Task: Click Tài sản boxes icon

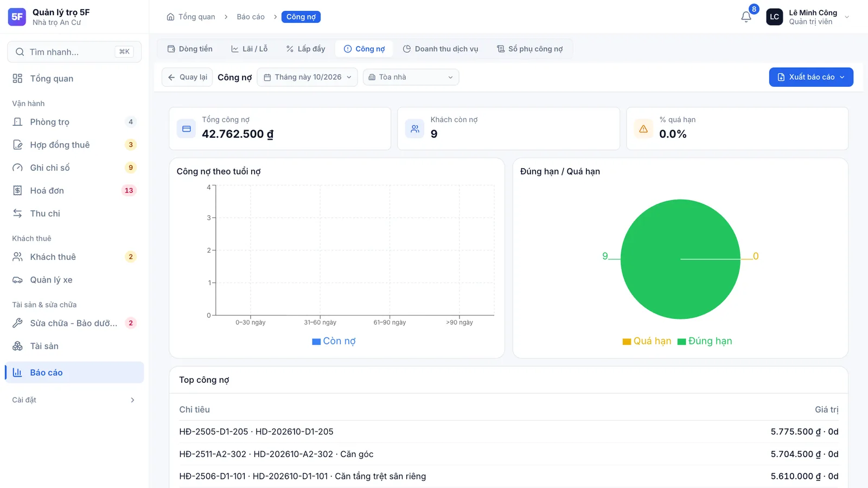Action: [x=17, y=346]
